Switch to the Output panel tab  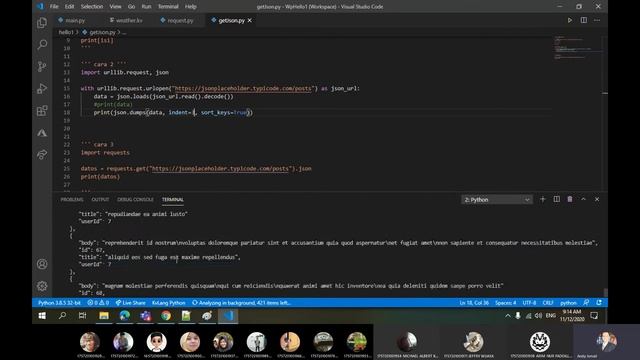tap(100, 200)
